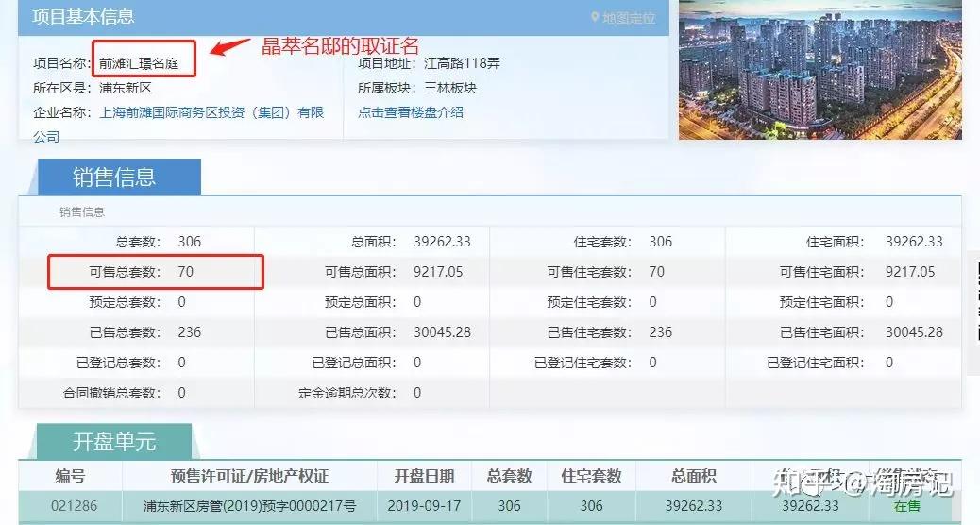Click the 编号 column header
Screen dimensions: 980x525
pyautogui.click(x=70, y=476)
